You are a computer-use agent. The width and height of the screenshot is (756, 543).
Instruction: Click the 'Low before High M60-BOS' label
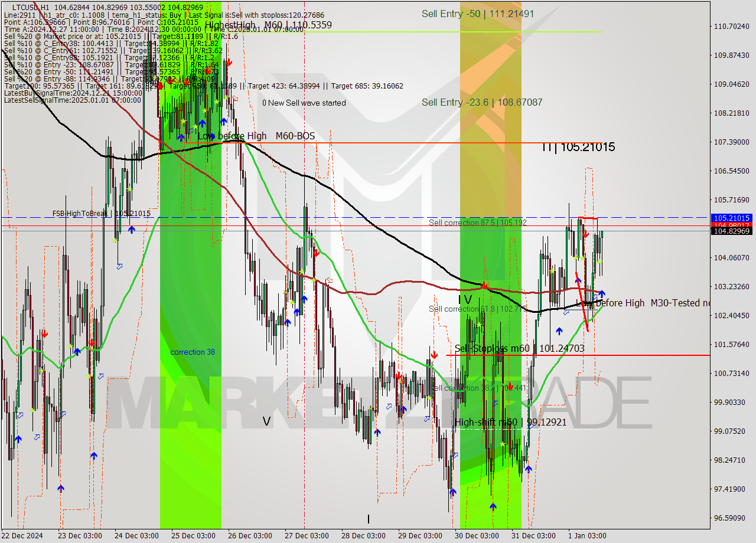pos(256,136)
